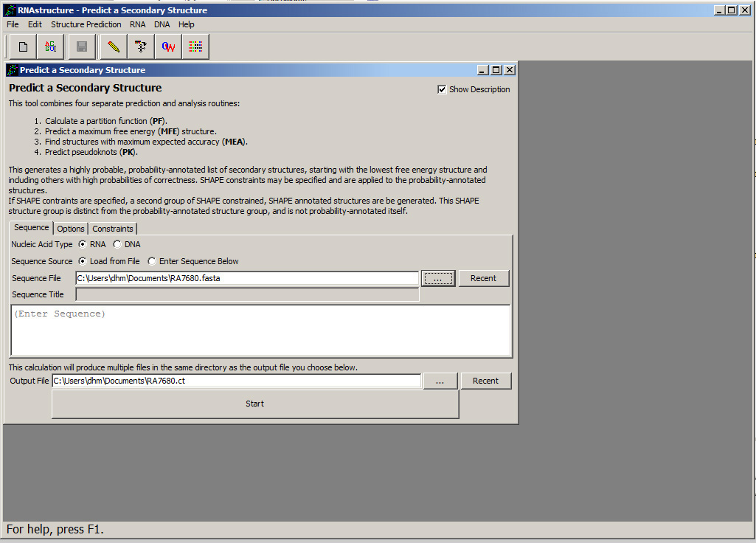Viewport: 756px width, 543px height.
Task: Click the RNAstructure title bar app icon
Action: 10,10
